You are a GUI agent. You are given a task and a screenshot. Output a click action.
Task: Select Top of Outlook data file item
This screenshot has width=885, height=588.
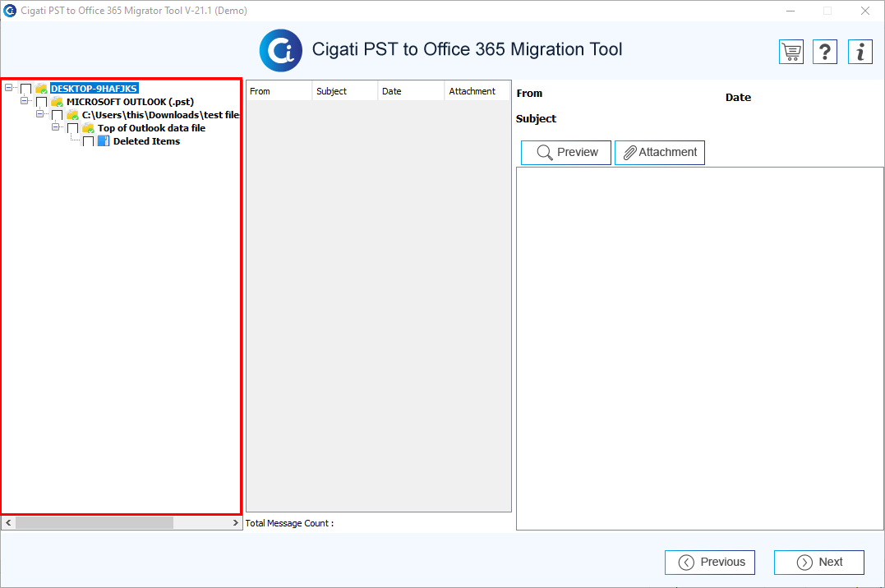(151, 128)
